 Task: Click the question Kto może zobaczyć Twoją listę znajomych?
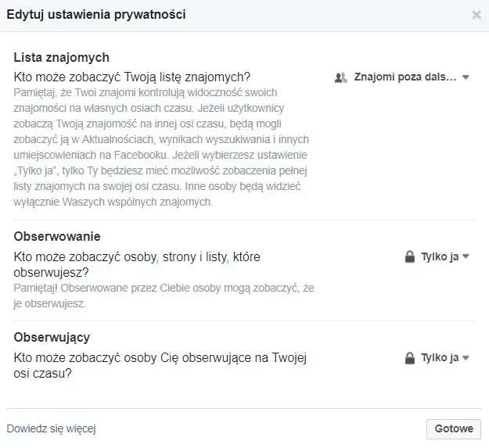coord(132,77)
